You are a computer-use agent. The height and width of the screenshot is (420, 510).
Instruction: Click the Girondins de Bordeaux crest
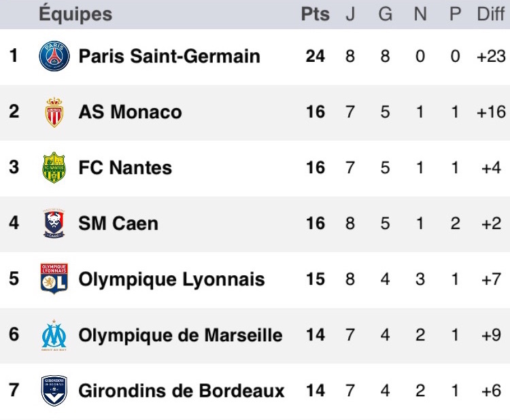click(54, 390)
